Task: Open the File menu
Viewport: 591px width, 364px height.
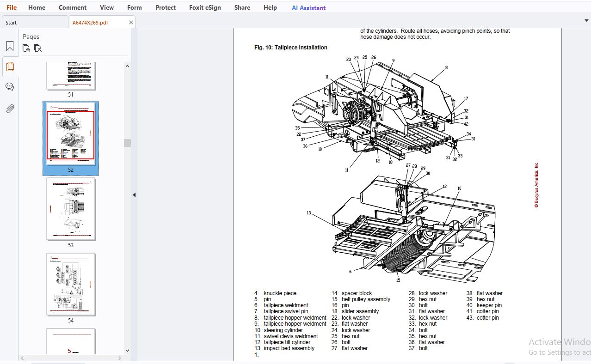Action: 12,7
